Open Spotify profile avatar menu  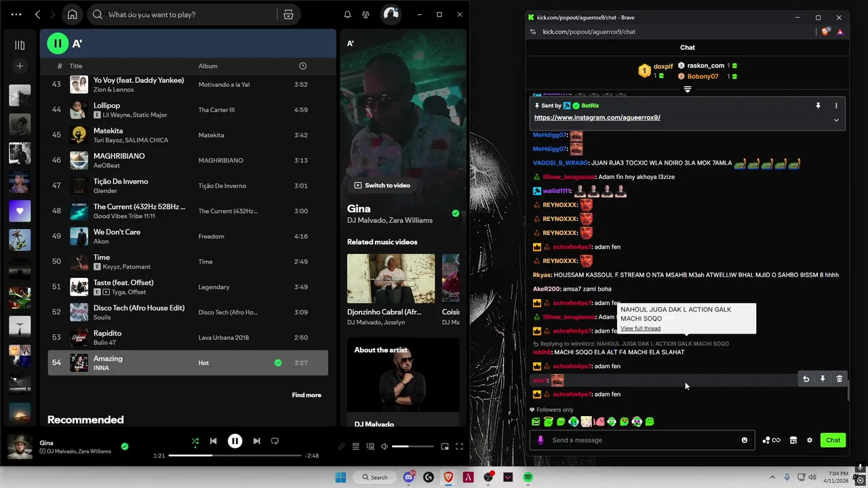[x=391, y=14]
